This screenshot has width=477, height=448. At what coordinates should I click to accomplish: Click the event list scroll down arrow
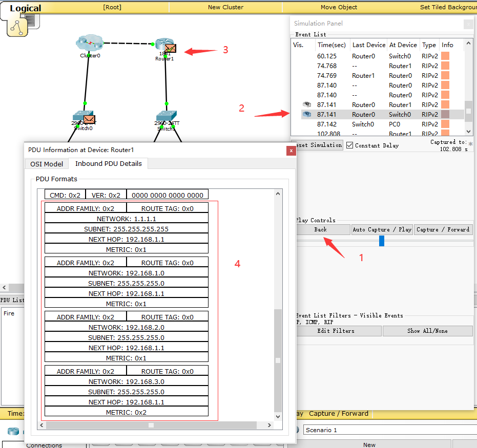[x=468, y=131]
